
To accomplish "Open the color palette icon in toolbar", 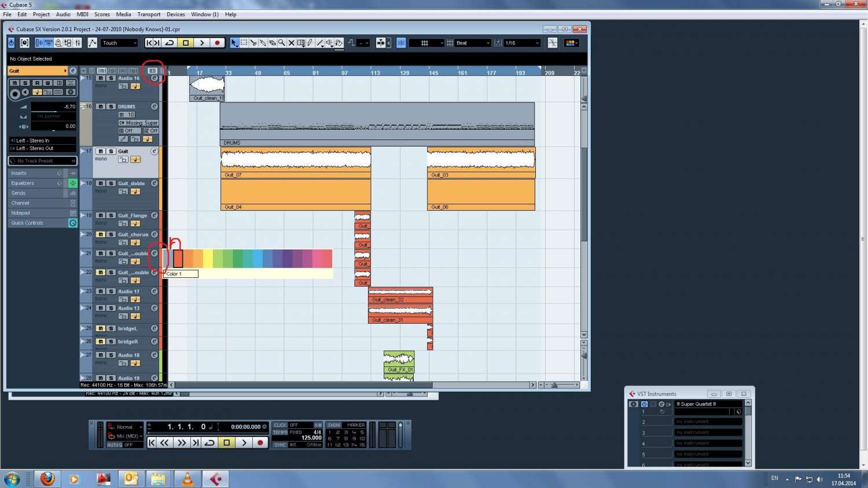I will (571, 43).
